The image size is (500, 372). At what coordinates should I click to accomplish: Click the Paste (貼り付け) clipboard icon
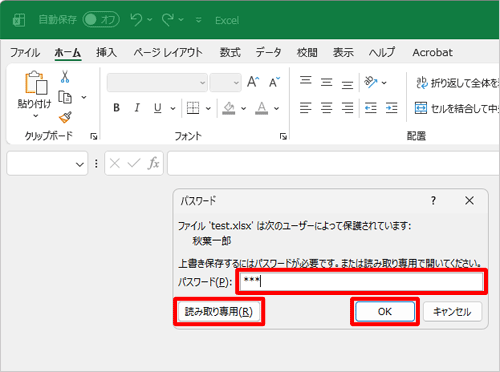pos(36,83)
